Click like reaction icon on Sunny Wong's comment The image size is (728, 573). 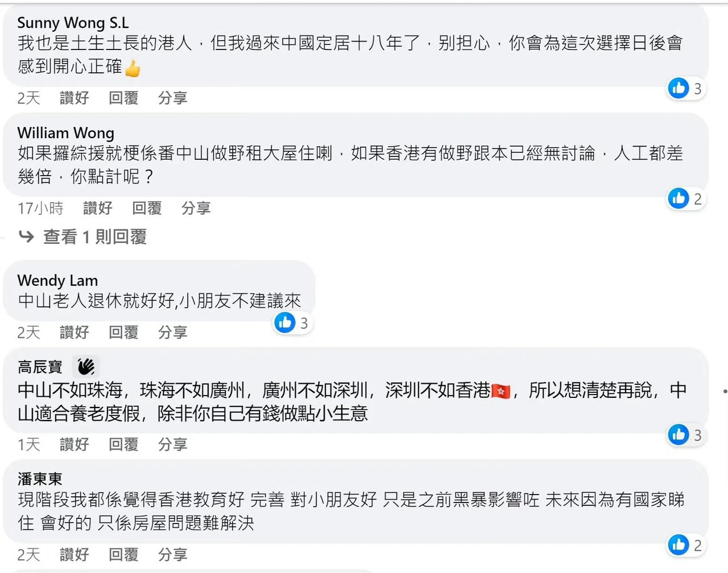(679, 88)
